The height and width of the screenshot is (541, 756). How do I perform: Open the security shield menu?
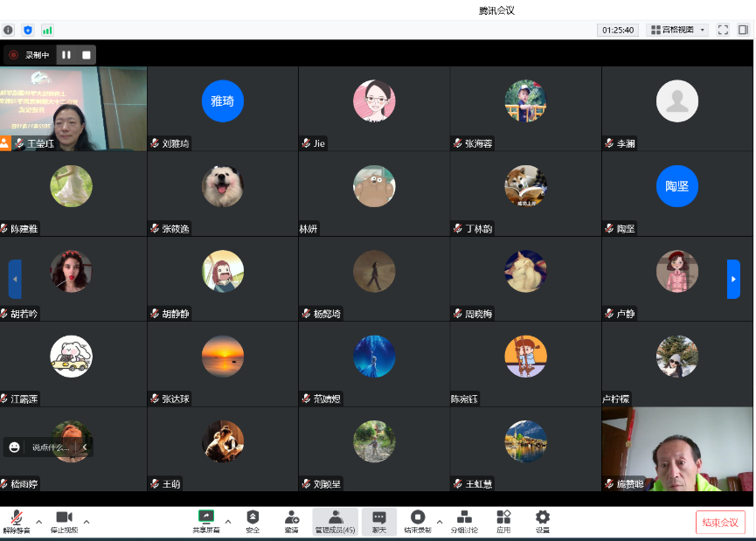pyautogui.click(x=253, y=518)
